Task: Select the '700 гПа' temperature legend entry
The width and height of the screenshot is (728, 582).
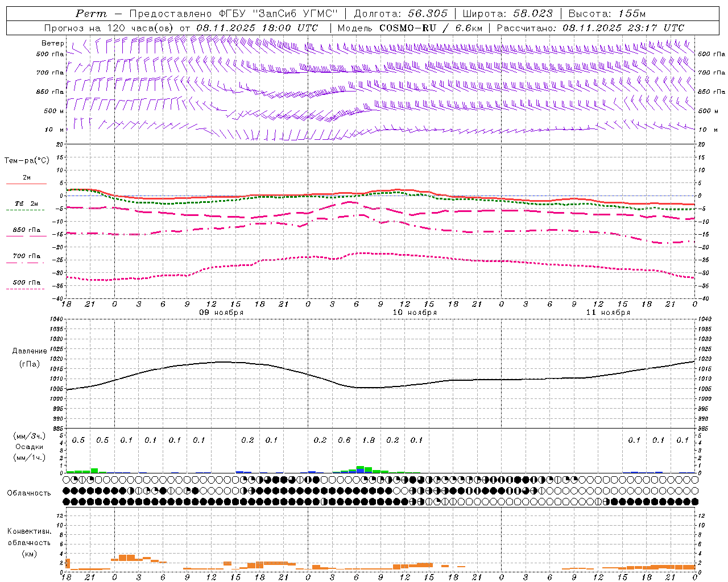Action: 27,256
